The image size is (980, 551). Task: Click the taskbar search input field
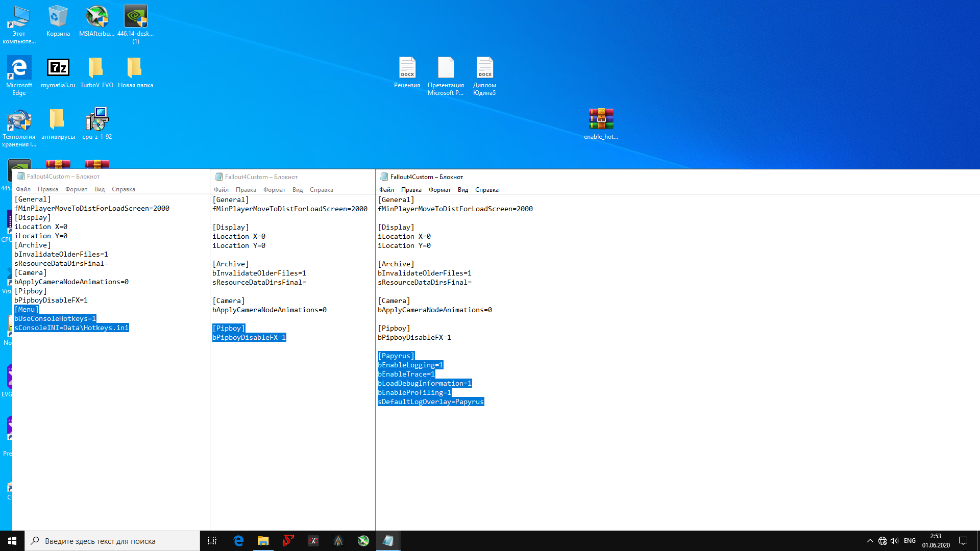[x=112, y=541]
